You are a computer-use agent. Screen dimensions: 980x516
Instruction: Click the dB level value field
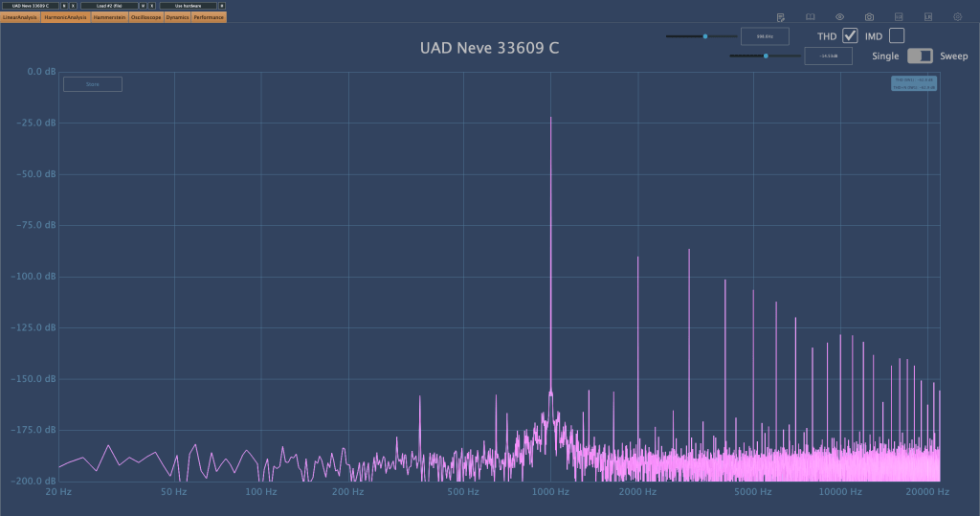(x=828, y=56)
